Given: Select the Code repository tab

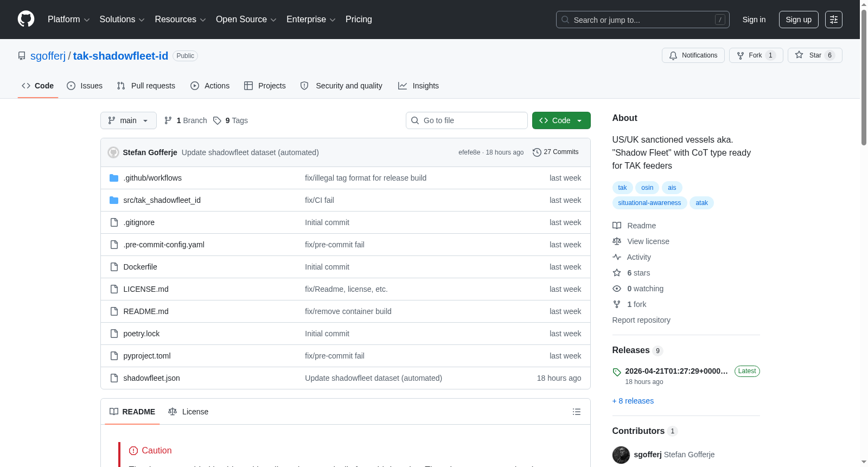Looking at the screenshot, I should point(38,86).
